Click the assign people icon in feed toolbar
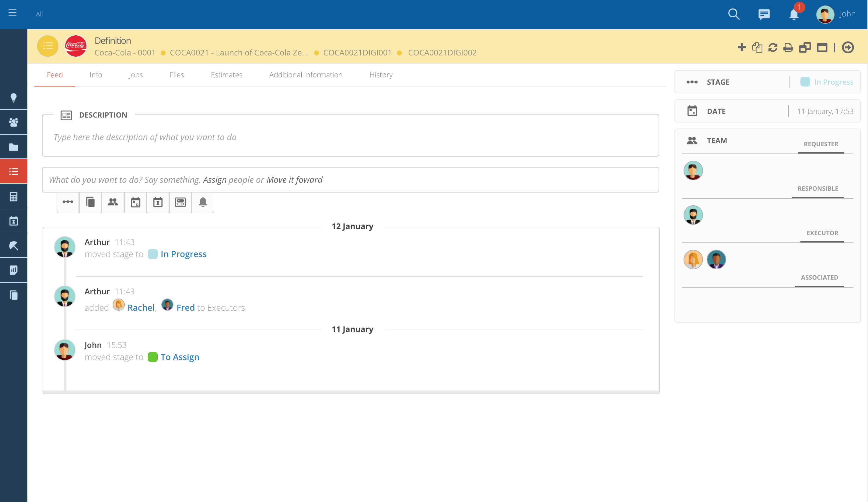This screenshot has height=502, width=868. (112, 202)
